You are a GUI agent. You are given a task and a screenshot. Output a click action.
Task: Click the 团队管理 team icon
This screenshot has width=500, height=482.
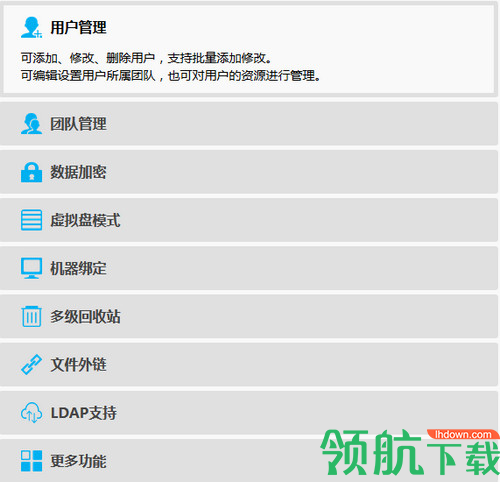click(31, 124)
